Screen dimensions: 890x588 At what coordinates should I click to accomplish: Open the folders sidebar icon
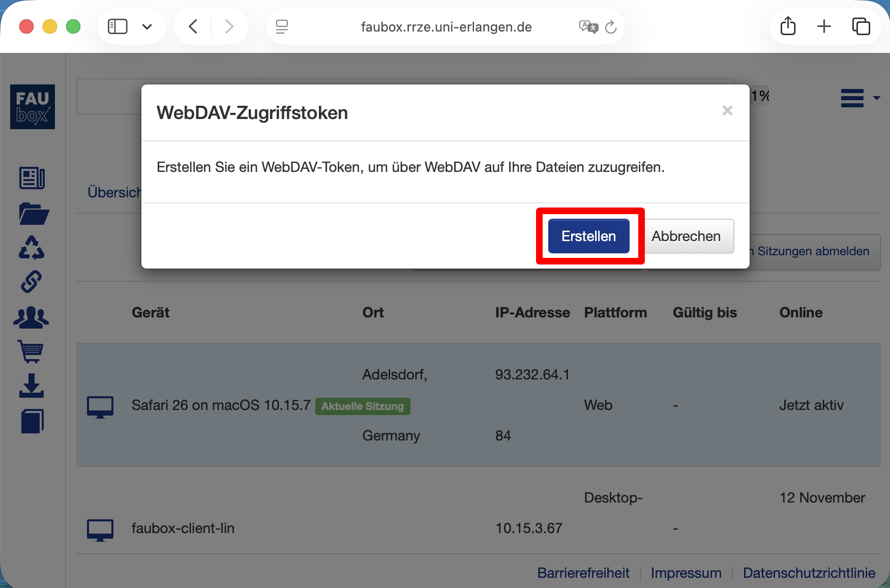tap(34, 214)
